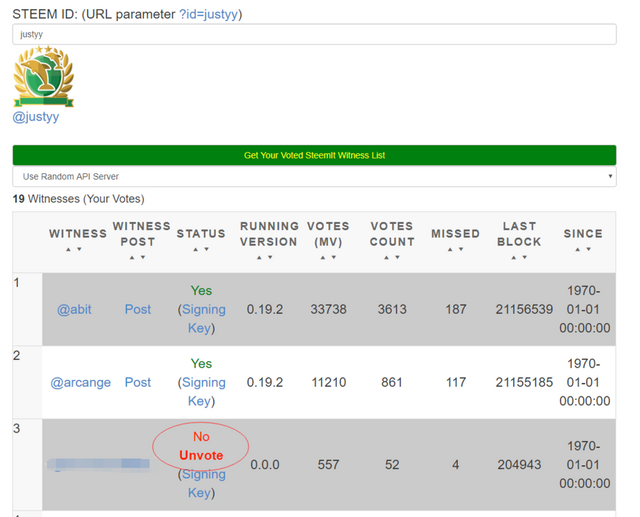Open Signing Key link in @abit row

pyautogui.click(x=203, y=319)
